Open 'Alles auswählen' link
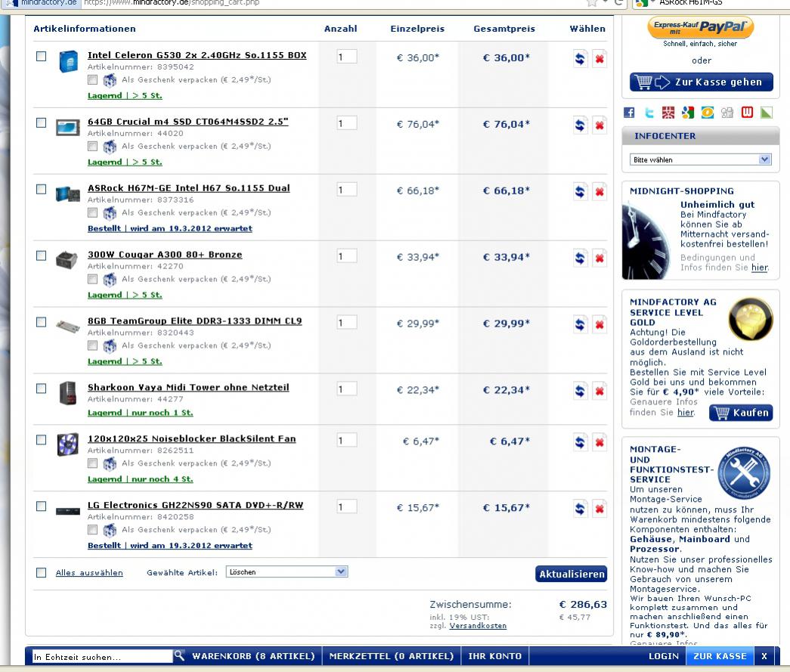 (x=89, y=573)
